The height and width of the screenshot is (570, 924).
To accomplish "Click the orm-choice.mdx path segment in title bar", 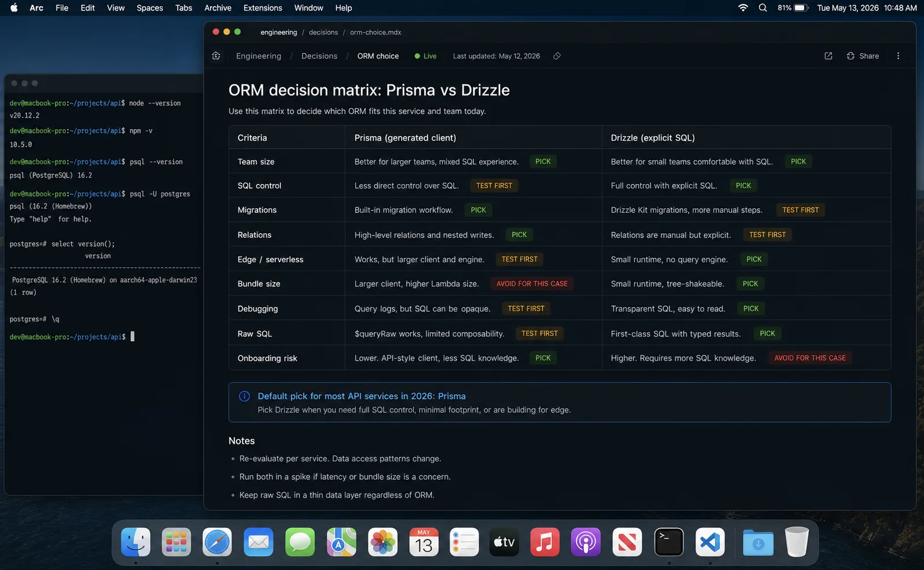I will coord(376,32).
